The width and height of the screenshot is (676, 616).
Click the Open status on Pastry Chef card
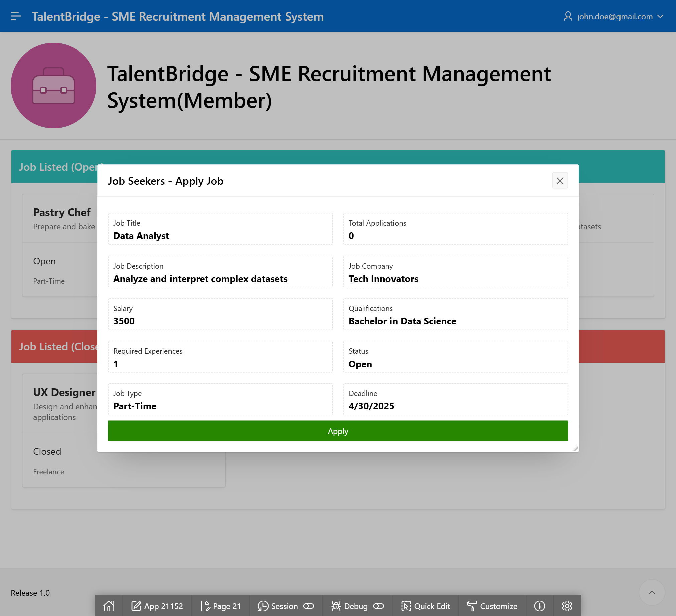click(x=44, y=261)
